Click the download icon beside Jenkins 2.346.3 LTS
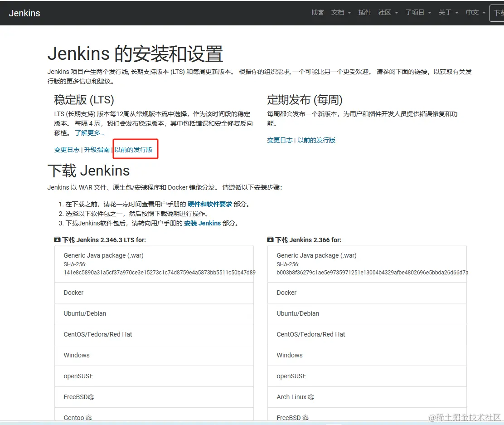Screen dimensions: 504x425 pyautogui.click(x=57, y=239)
